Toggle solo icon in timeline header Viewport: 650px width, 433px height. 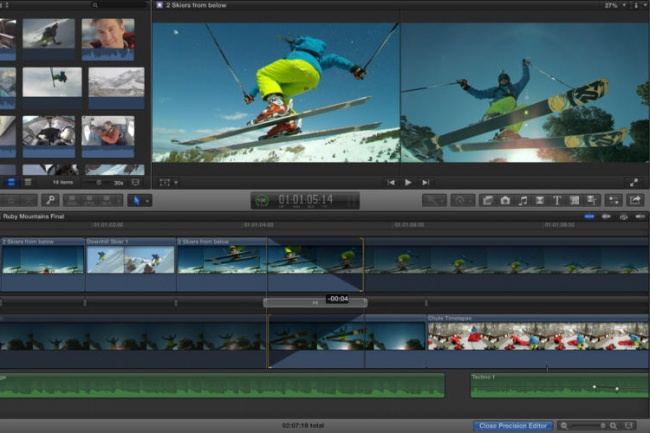623,216
